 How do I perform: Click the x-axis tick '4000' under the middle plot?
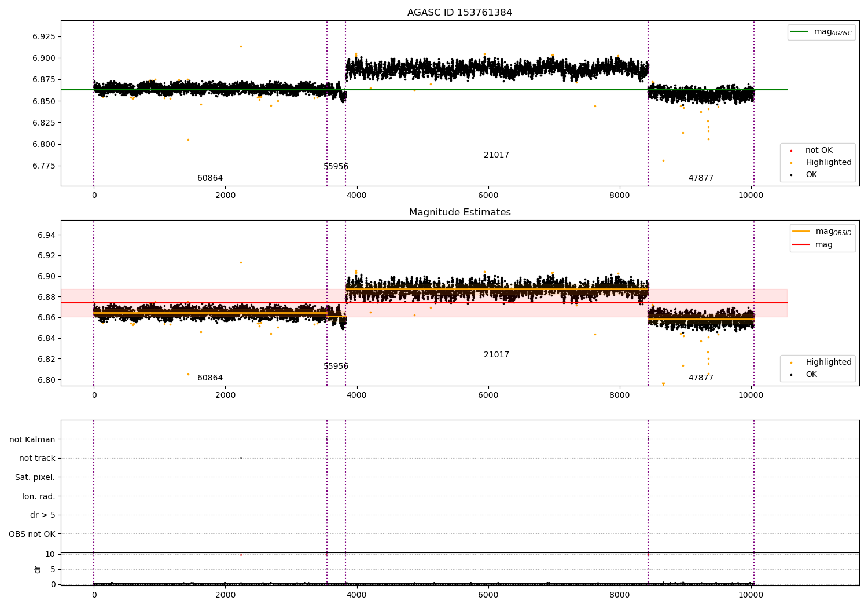point(357,395)
